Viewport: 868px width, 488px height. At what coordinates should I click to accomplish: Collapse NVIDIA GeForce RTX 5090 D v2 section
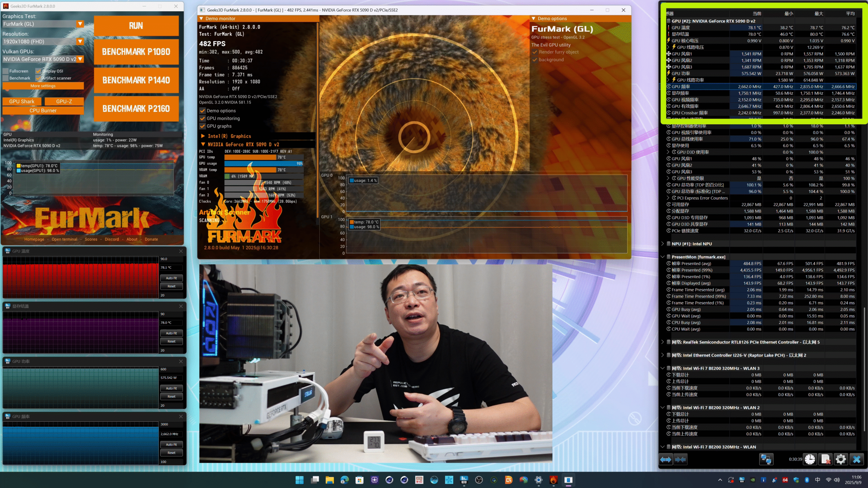click(203, 144)
